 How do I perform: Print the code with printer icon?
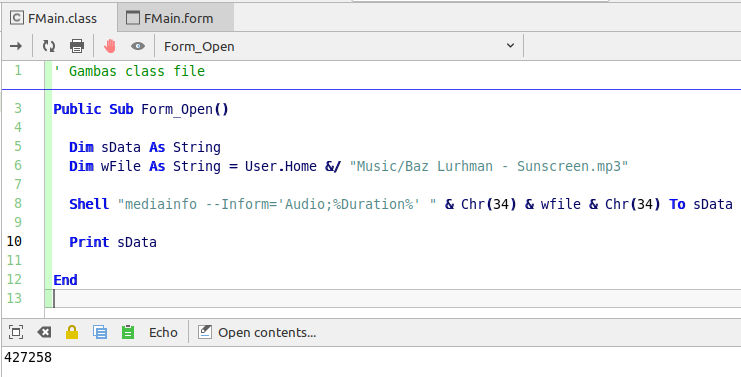click(x=77, y=46)
